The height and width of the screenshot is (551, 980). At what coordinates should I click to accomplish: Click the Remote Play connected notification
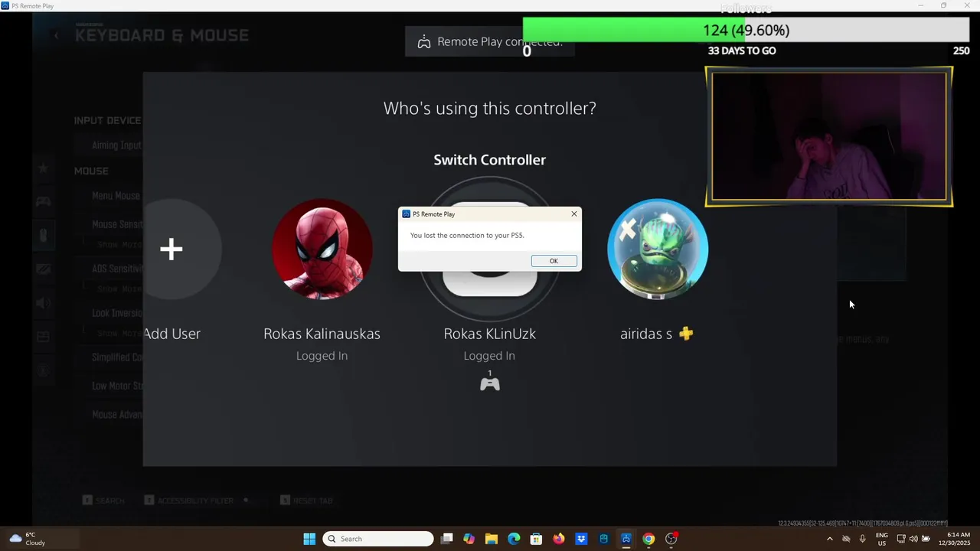pyautogui.click(x=489, y=41)
